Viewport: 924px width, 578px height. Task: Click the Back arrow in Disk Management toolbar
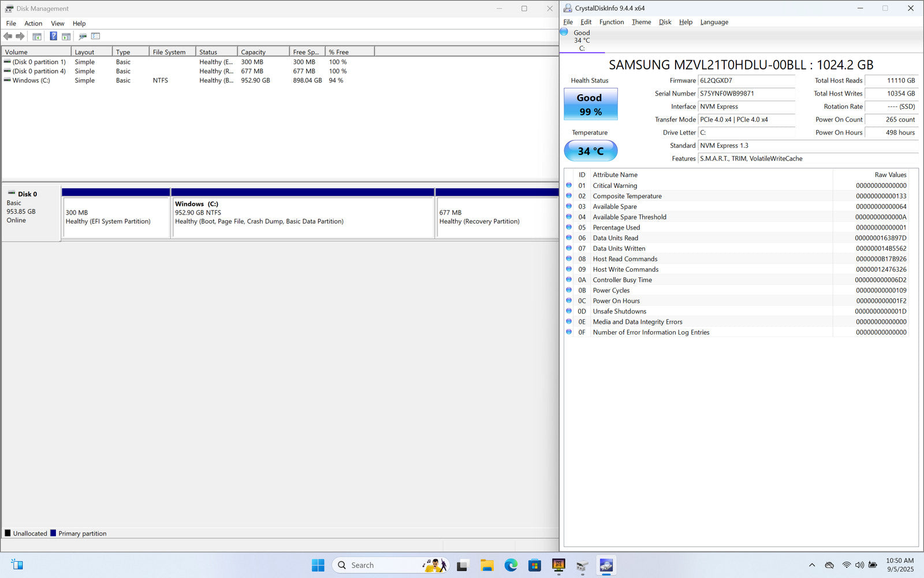(8, 36)
